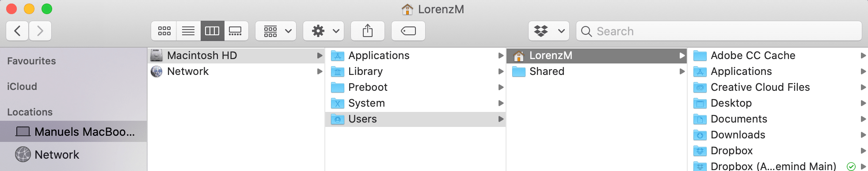Click into the Search field
This screenshot has height=171, width=868.
click(719, 31)
